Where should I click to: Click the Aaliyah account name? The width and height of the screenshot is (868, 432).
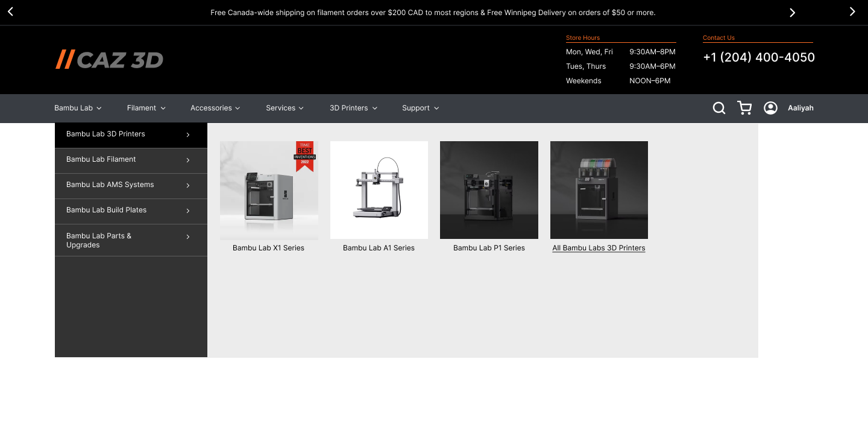(800, 108)
